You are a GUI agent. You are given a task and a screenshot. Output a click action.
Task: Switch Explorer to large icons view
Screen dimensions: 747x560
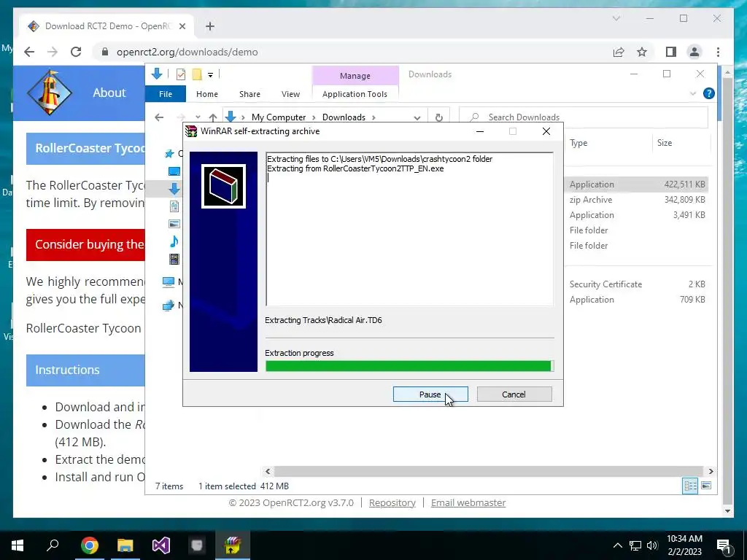coord(706,486)
